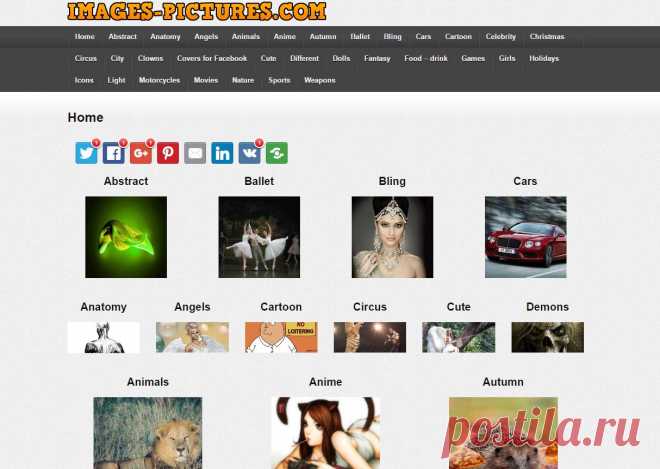Open Games in the navigation bar
The height and width of the screenshot is (469, 660).
(473, 59)
